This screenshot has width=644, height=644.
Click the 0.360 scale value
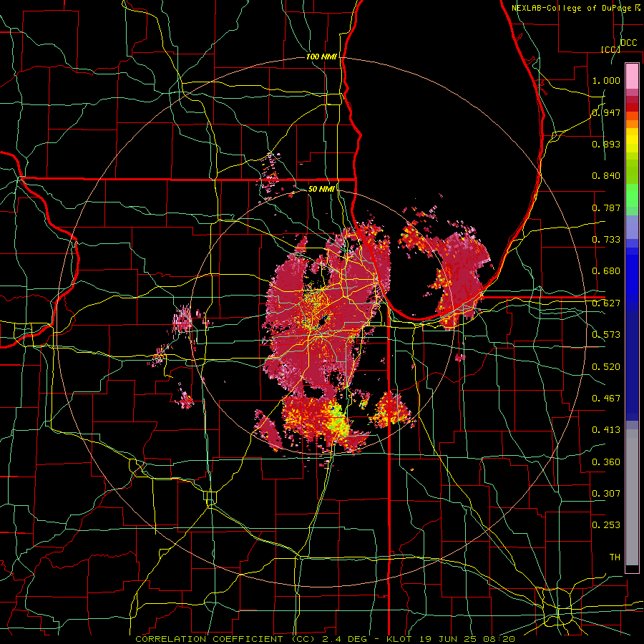(606, 462)
